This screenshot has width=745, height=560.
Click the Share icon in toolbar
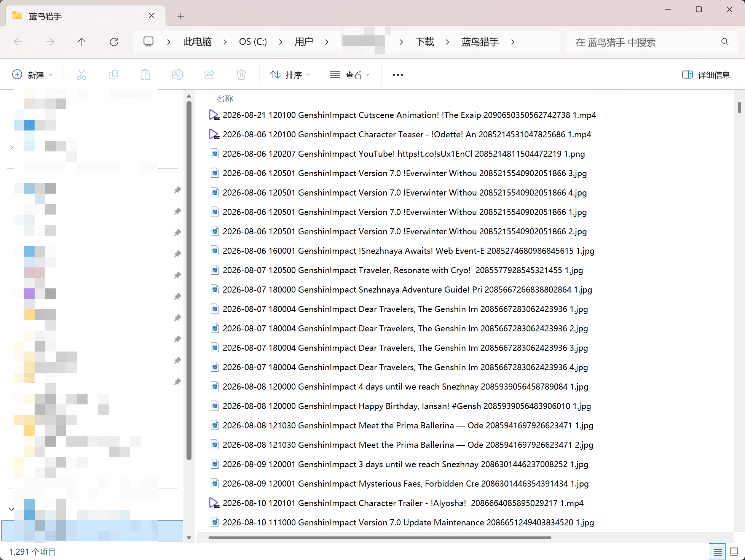tap(209, 75)
